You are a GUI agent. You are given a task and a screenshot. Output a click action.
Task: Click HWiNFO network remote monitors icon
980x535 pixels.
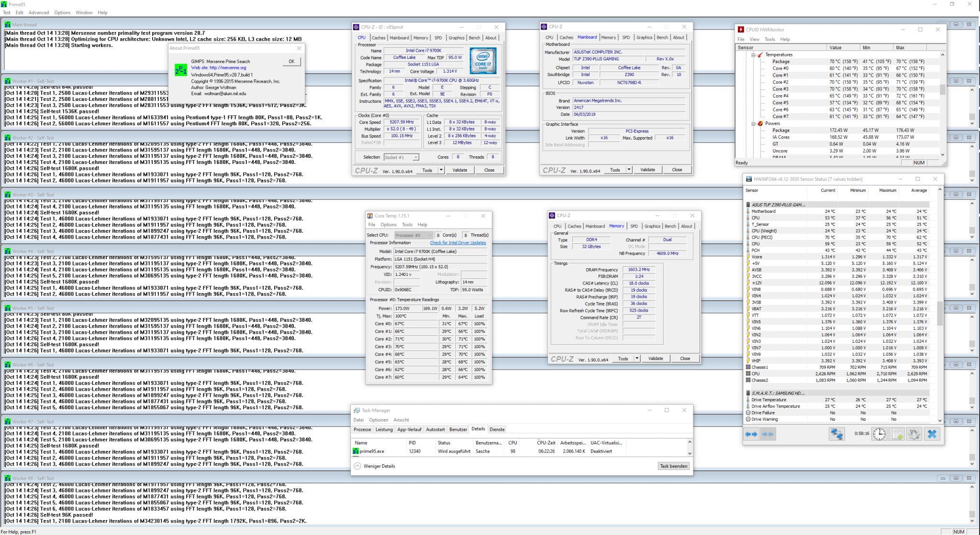(837, 434)
